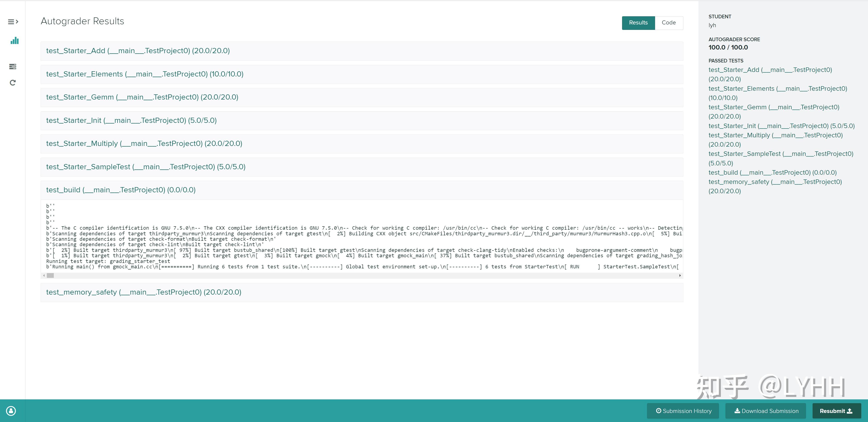Click the server list sidebar icon

click(13, 67)
